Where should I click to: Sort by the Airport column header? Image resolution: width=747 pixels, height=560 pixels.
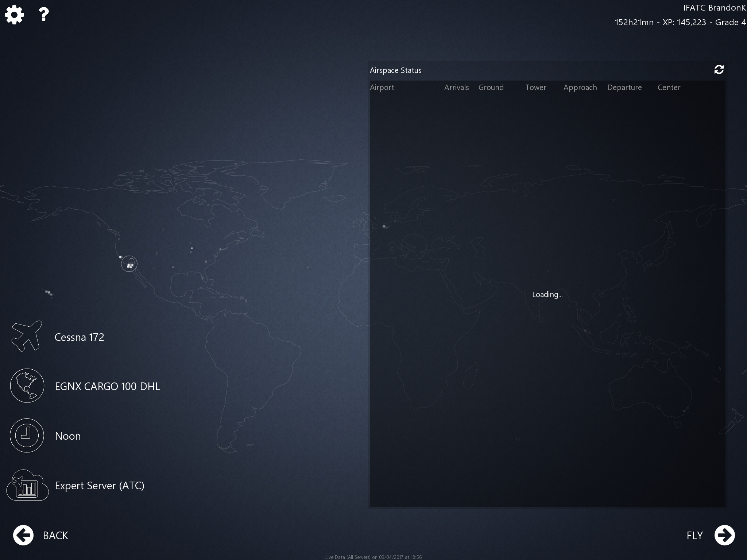coord(382,87)
